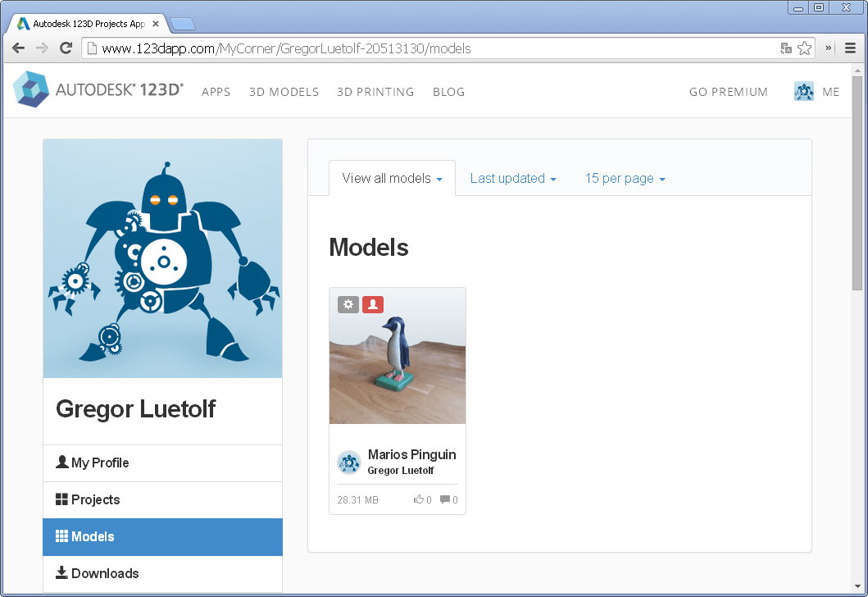Open the Models section using its grid icon
This screenshot has width=868, height=597.
coord(61,536)
